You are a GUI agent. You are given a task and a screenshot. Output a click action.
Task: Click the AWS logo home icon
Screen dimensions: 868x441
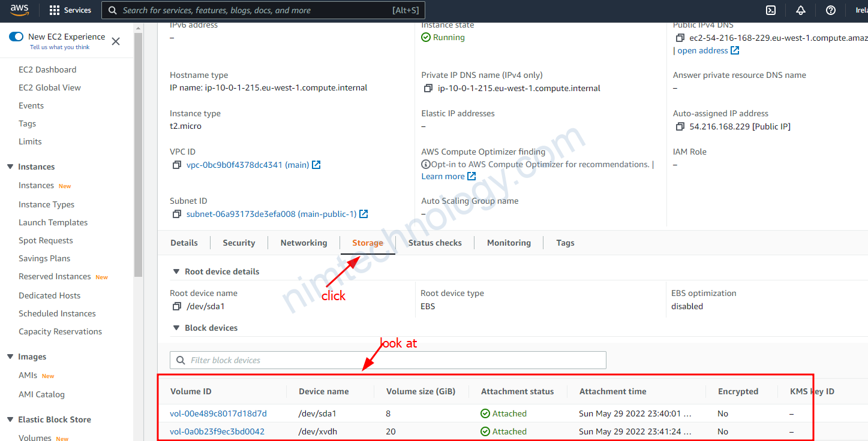click(x=20, y=10)
